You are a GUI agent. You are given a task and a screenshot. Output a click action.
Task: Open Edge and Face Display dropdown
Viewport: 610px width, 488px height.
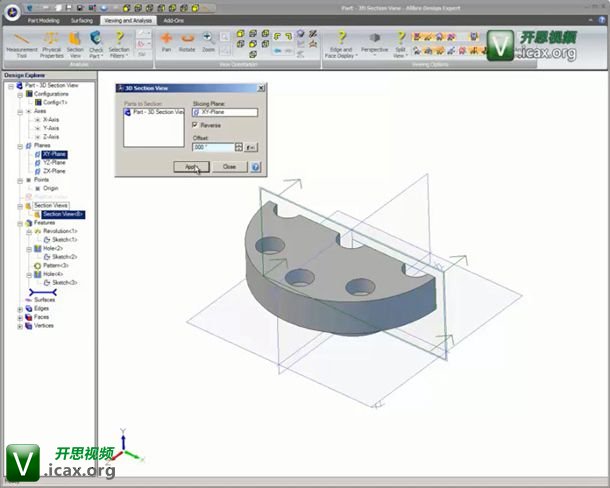tap(341, 45)
